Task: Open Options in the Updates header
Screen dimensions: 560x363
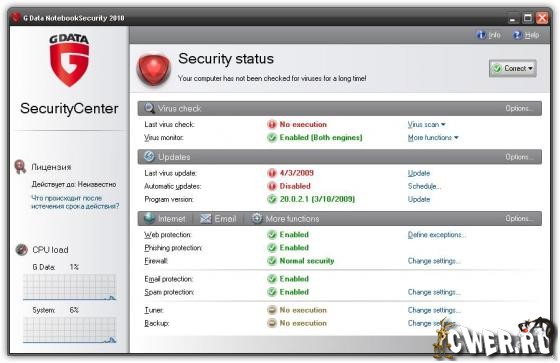Action: (x=519, y=157)
